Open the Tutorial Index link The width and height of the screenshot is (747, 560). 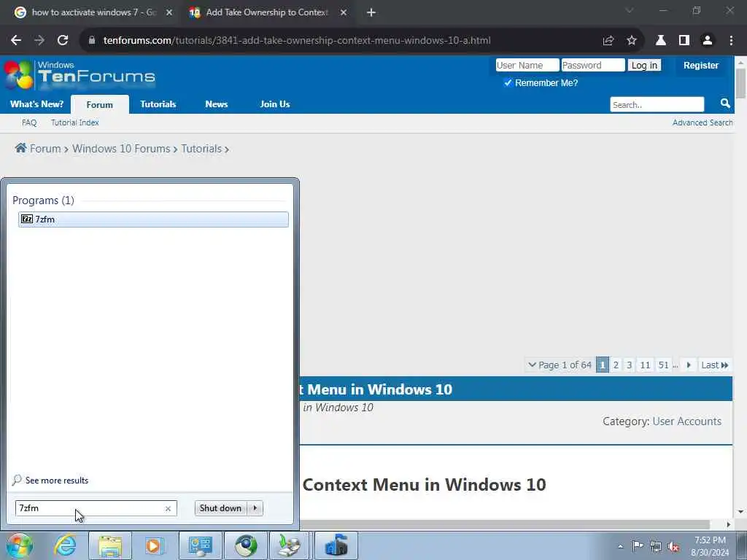click(75, 122)
